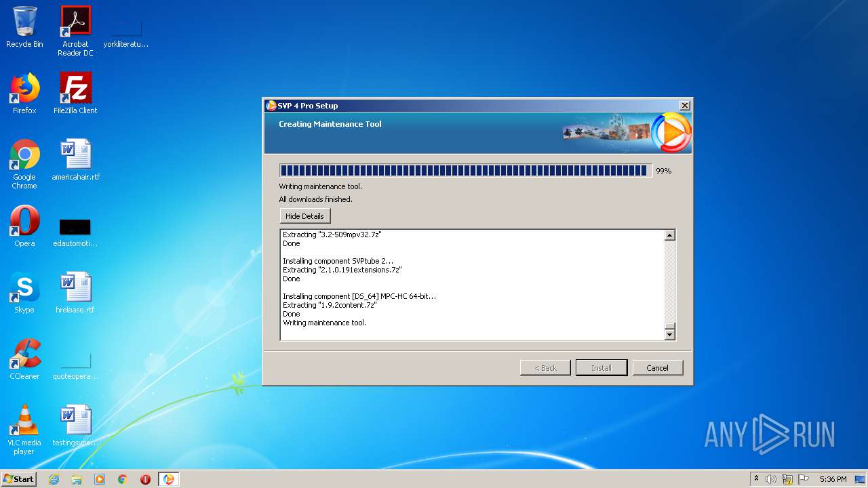Open the Recycle Bin desktop icon
This screenshot has height=488, width=868.
click(24, 27)
